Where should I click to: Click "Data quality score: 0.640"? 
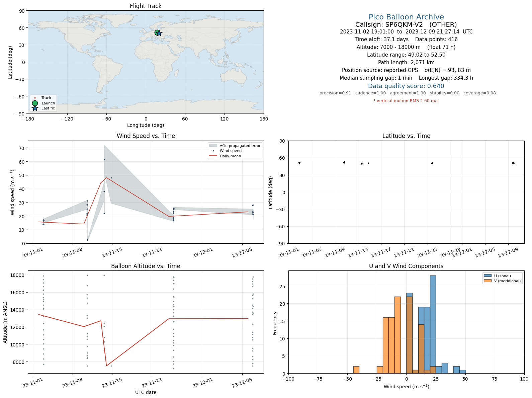(406, 86)
